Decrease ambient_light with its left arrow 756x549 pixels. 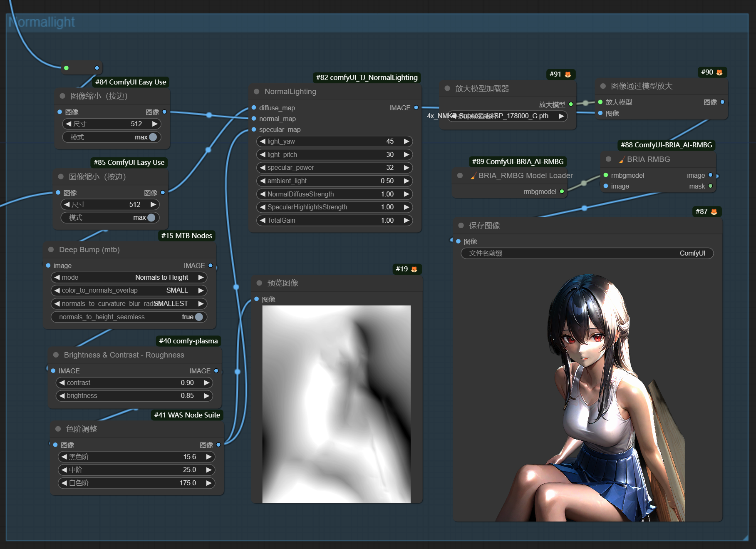263,181
